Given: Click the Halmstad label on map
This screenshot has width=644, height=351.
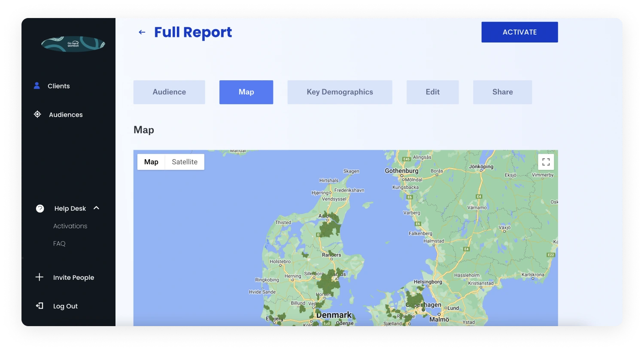Looking at the screenshot, I should pos(434,241).
